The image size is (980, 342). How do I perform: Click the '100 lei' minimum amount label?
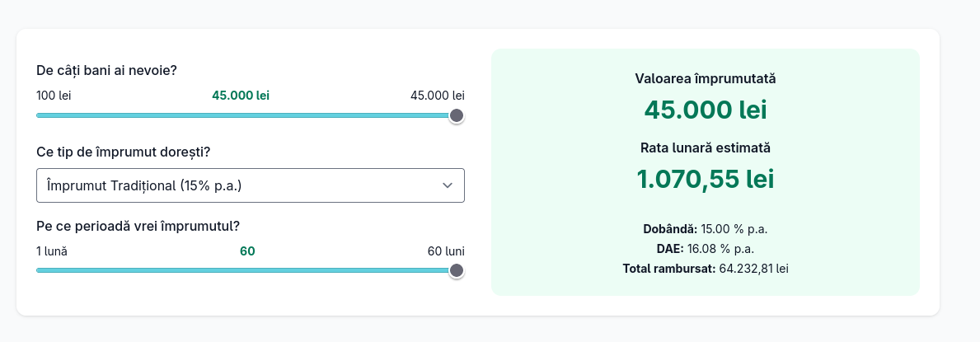pos(54,96)
